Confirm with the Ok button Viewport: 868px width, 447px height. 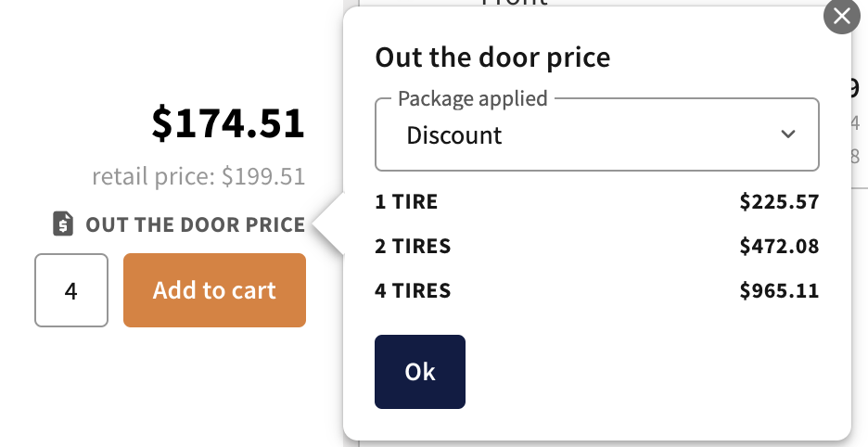[x=420, y=372]
